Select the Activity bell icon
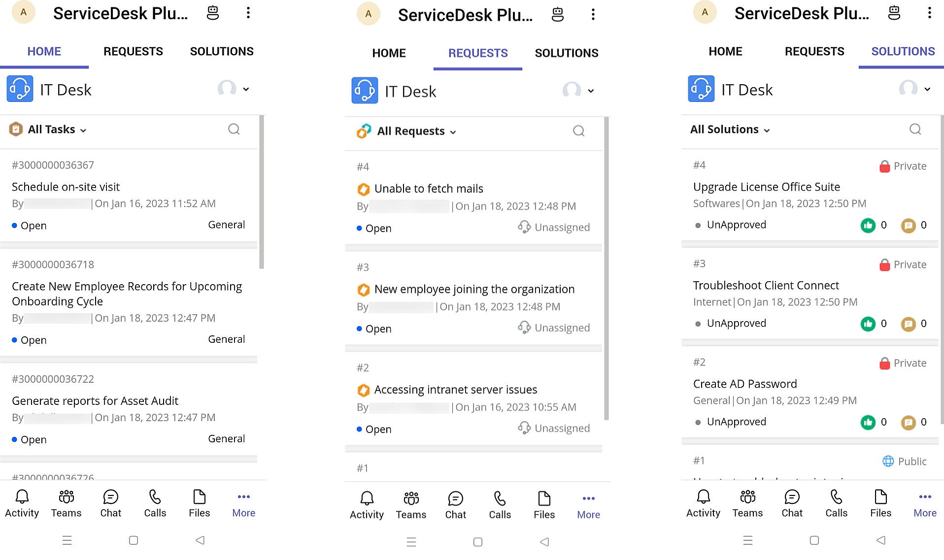The width and height of the screenshot is (944, 560). point(22,503)
